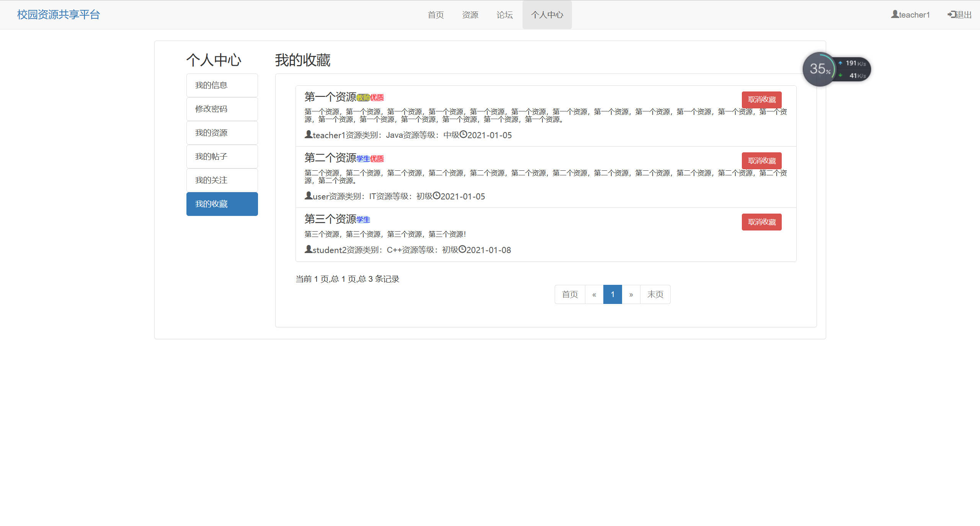This screenshot has width=980, height=526.
Task: Click the person icon beside student2
Action: pyautogui.click(x=308, y=250)
